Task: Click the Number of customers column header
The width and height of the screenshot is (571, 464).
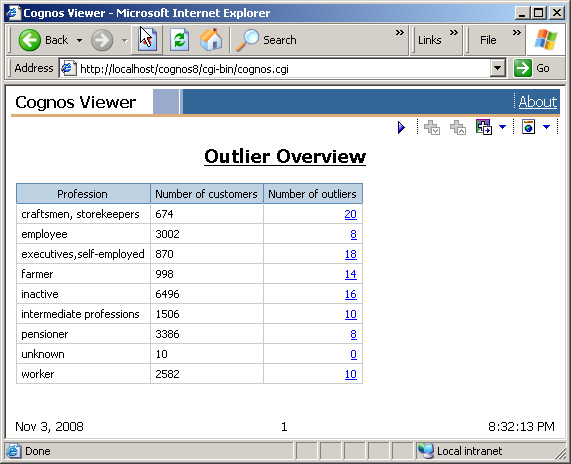Action: 206,194
